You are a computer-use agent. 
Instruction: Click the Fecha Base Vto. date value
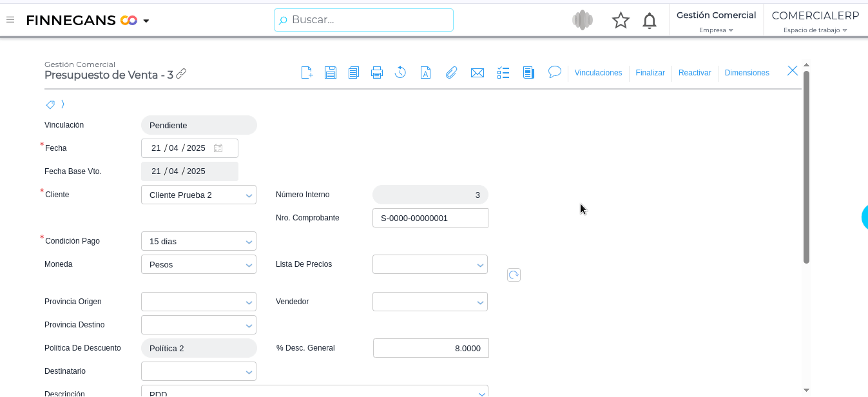point(189,171)
